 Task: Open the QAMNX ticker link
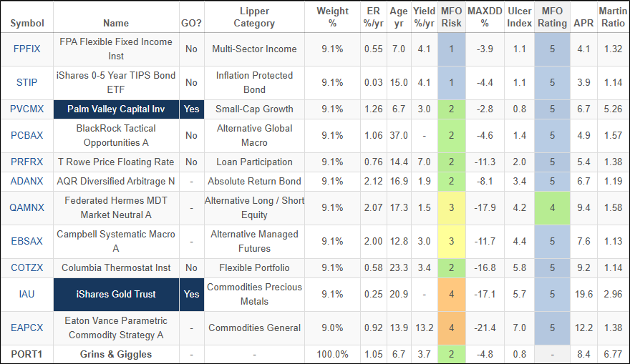click(x=27, y=207)
